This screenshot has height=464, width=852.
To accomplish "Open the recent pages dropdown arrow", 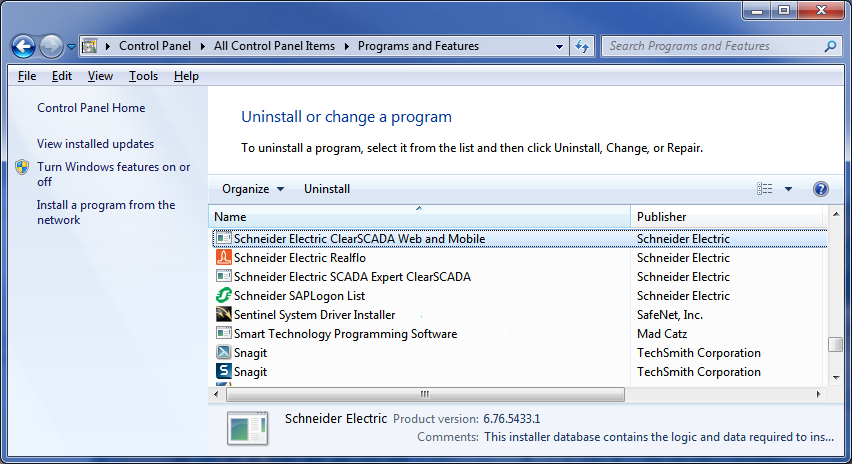I will [71, 47].
